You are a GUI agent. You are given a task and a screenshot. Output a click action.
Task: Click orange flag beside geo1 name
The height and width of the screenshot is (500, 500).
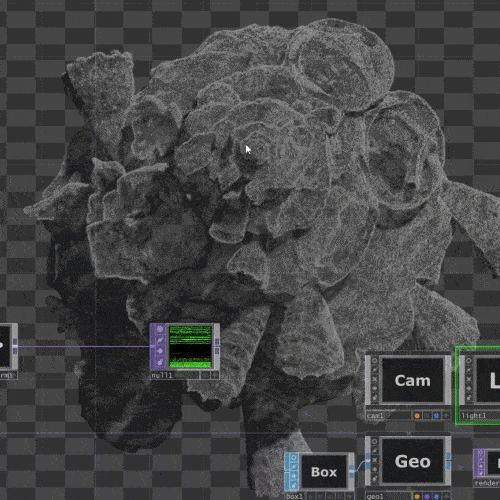point(417,496)
